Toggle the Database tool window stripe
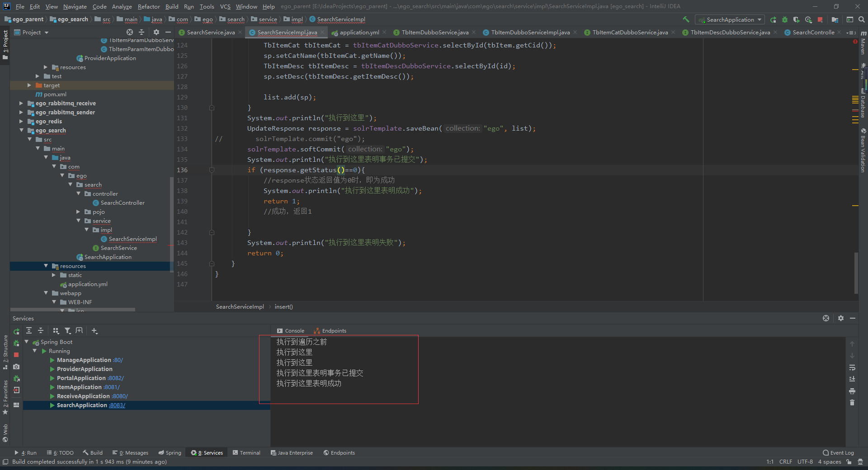This screenshot has height=470, width=868. (x=863, y=103)
